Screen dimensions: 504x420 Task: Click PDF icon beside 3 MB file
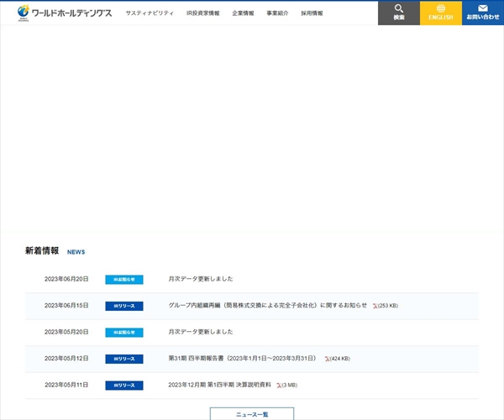tap(279, 386)
